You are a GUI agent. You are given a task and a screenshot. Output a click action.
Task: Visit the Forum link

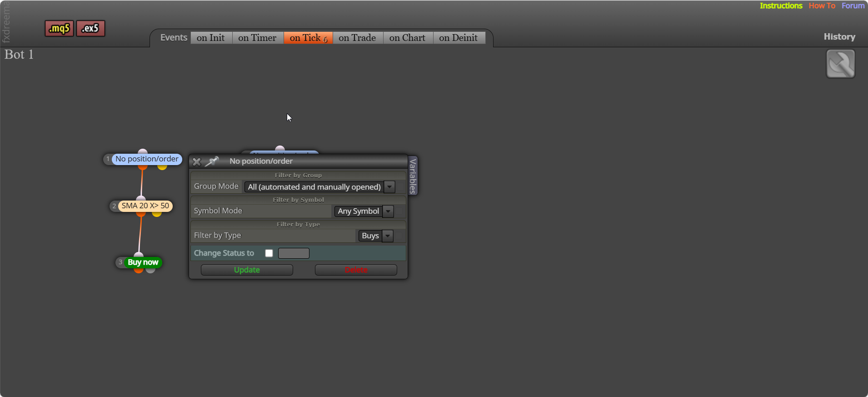853,5
